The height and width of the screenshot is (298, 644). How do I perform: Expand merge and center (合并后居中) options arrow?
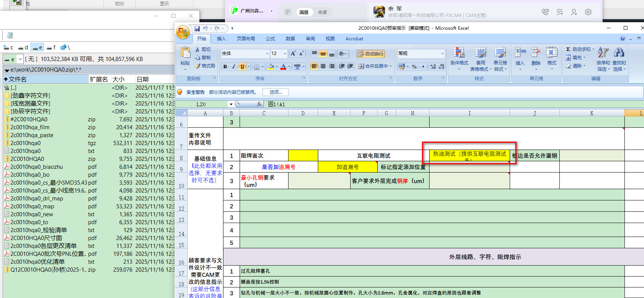[390, 66]
